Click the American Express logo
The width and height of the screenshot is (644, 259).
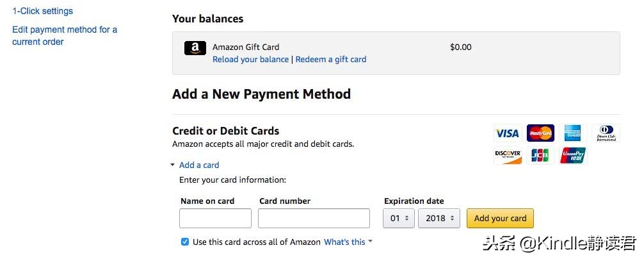click(x=573, y=133)
